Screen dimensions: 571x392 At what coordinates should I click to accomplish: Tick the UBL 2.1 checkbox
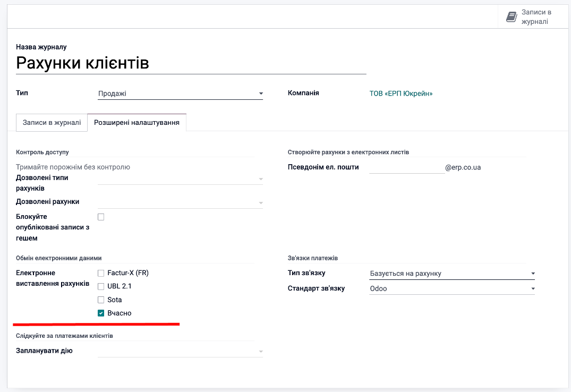click(x=101, y=286)
